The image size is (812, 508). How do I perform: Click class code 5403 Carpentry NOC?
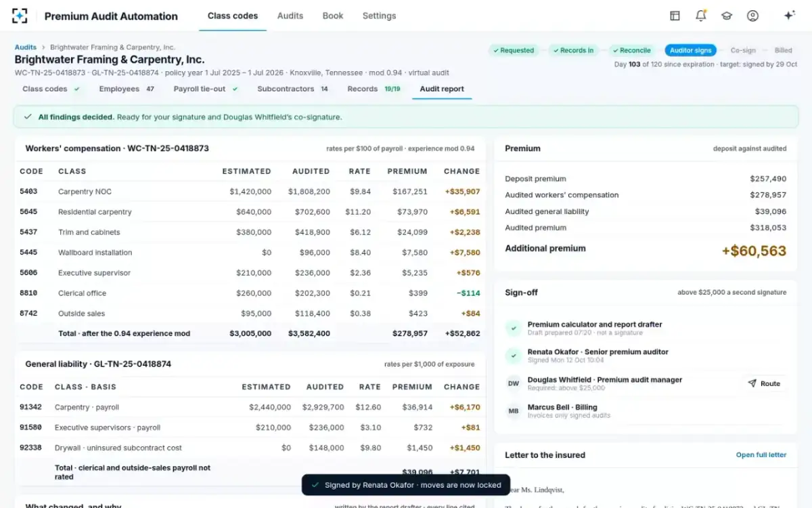click(x=250, y=192)
